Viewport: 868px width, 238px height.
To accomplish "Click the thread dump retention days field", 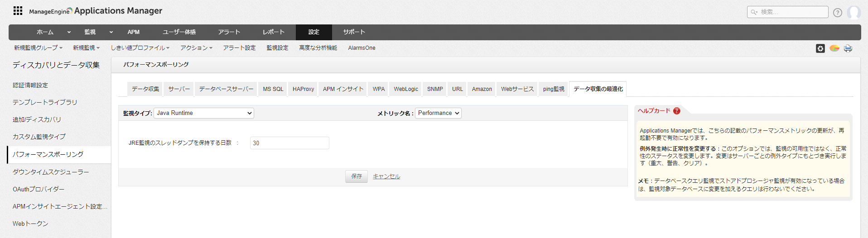I will coord(289,143).
